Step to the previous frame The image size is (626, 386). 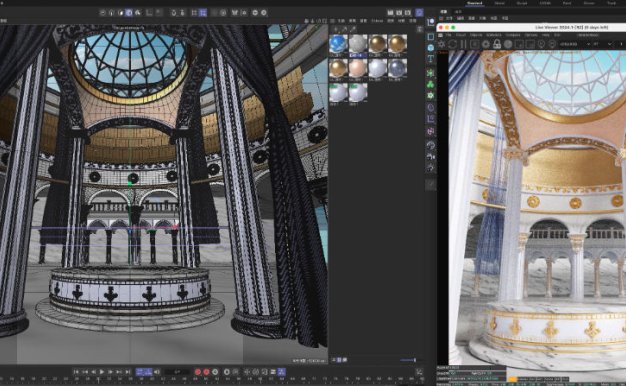93,372
